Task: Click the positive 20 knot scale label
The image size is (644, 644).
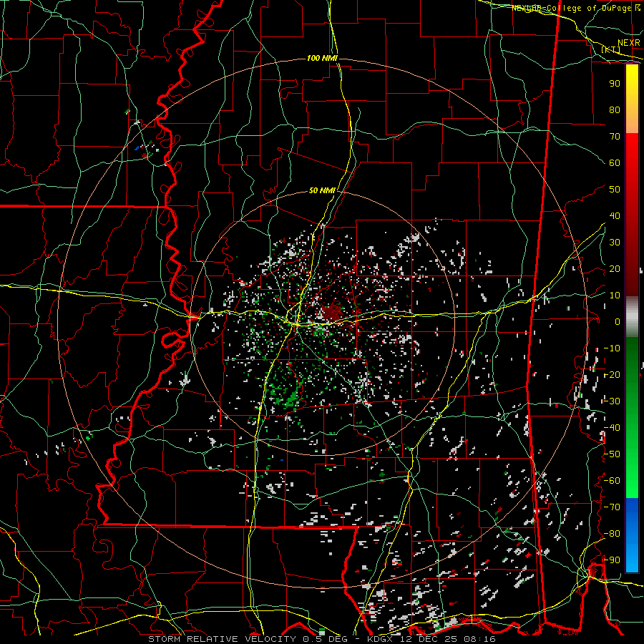Action: tap(615, 268)
